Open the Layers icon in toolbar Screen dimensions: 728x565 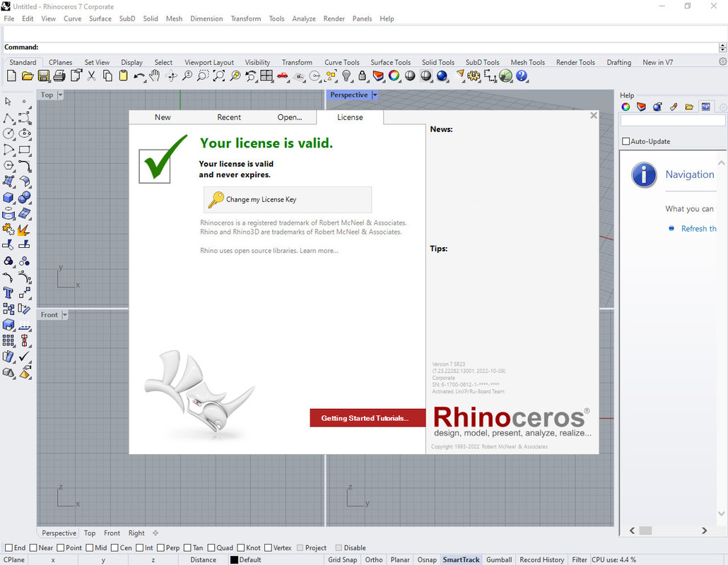378,76
